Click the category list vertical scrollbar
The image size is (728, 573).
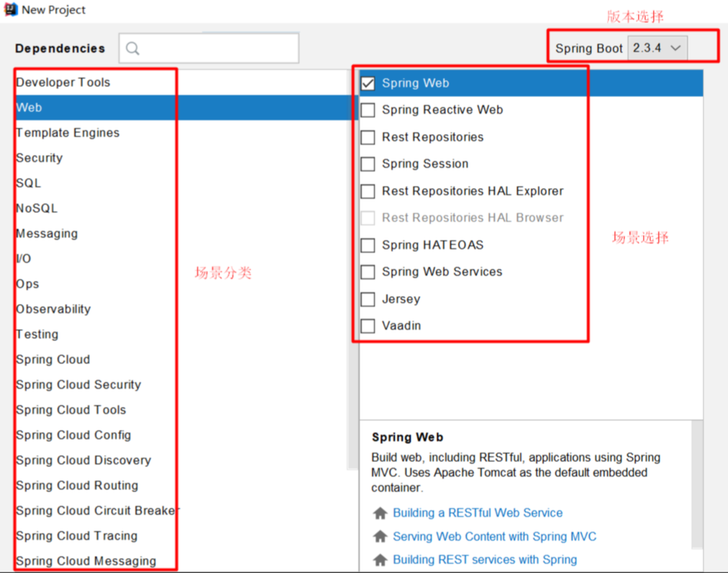352,269
